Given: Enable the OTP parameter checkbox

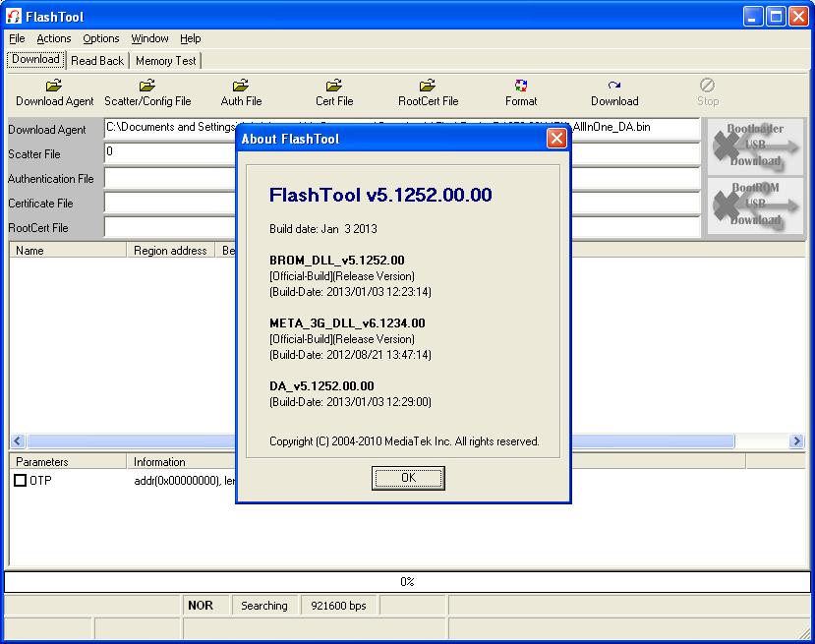Looking at the screenshot, I should tap(21, 480).
